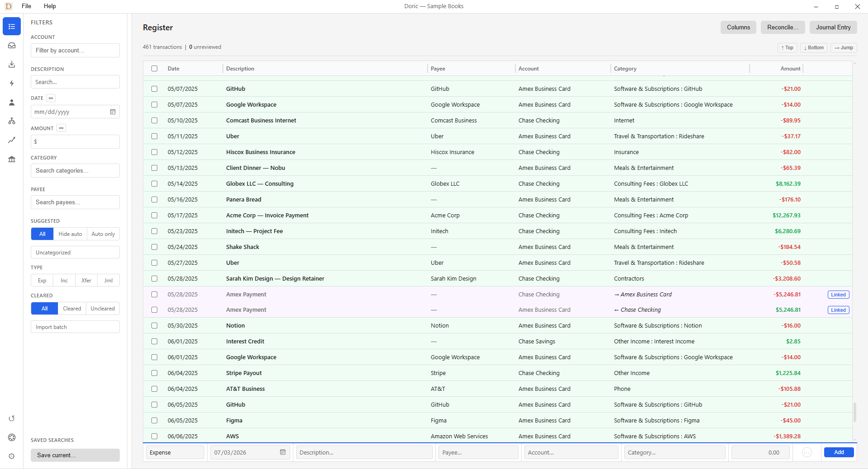868x469 pixels.
Task: Toggle the AMOUNT range mode icon
Action: (x=61, y=128)
